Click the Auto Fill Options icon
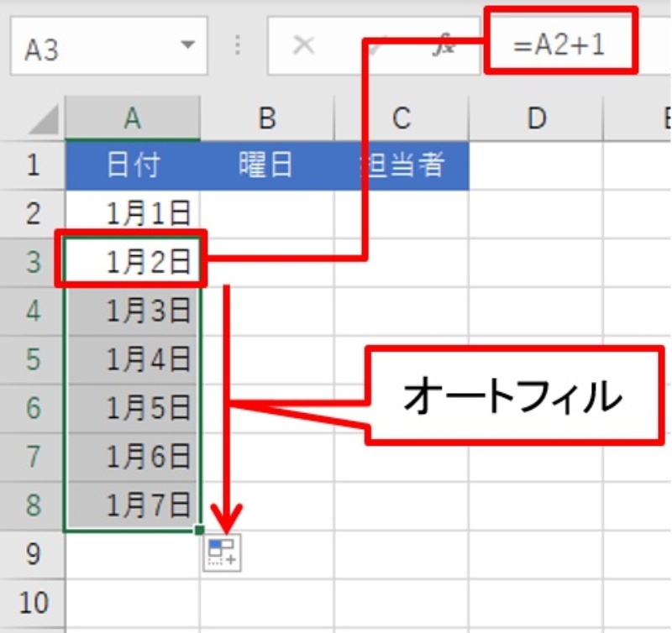The width and height of the screenshot is (672, 633). pos(222,552)
